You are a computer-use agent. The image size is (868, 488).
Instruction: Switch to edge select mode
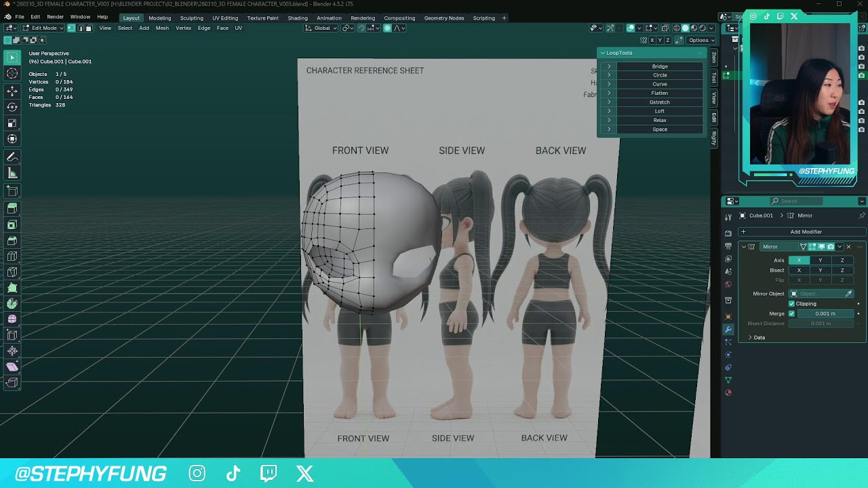[x=80, y=28]
